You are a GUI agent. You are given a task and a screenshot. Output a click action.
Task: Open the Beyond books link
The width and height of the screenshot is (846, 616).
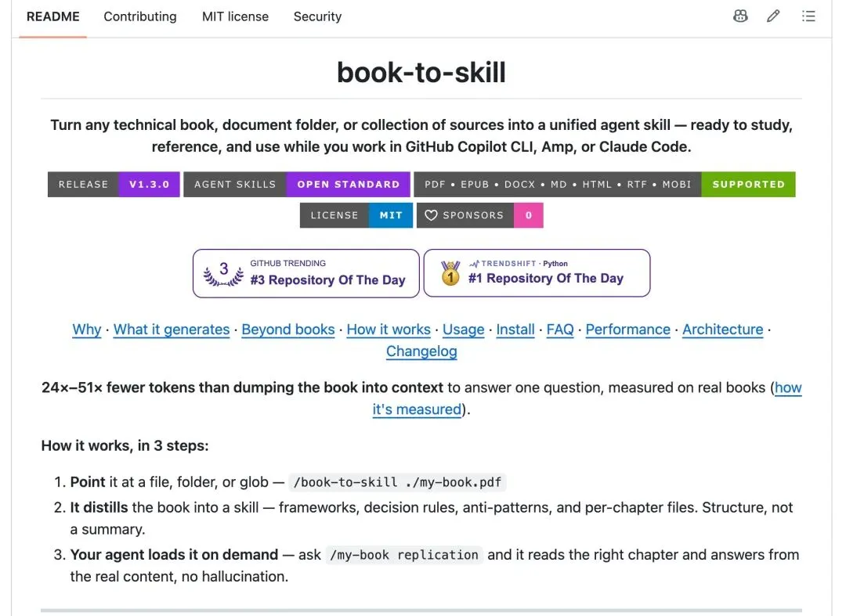(288, 330)
